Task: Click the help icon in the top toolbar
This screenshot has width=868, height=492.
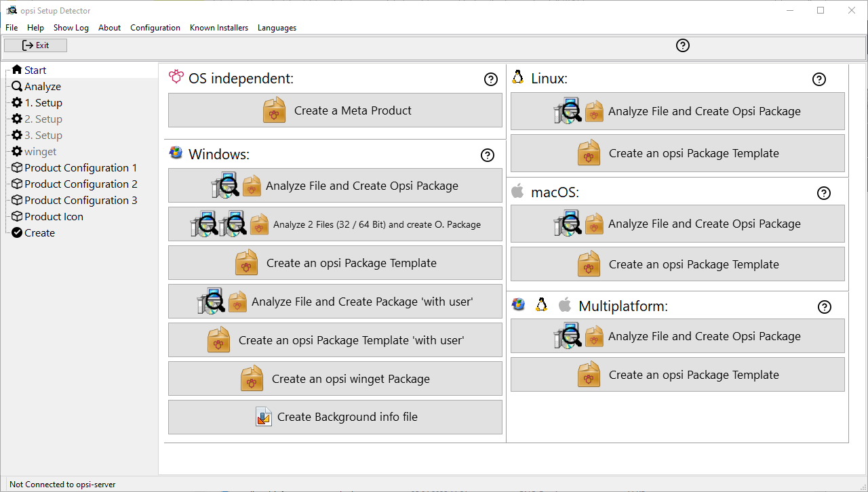Action: (x=683, y=45)
